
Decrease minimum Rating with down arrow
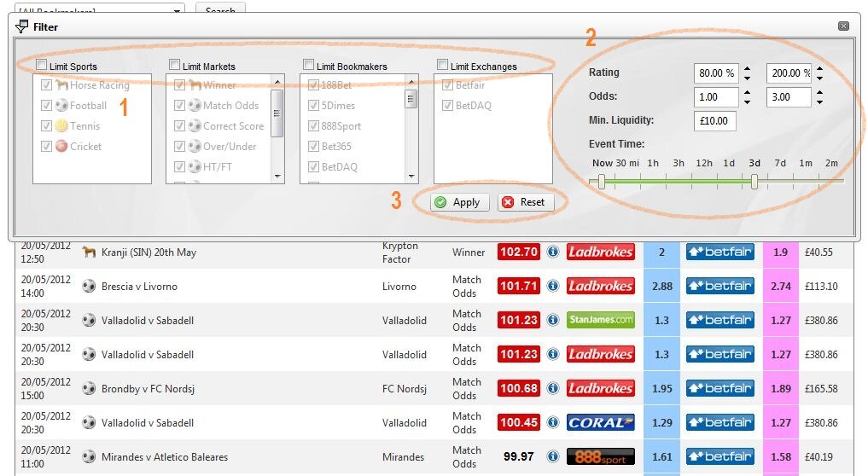tap(748, 78)
